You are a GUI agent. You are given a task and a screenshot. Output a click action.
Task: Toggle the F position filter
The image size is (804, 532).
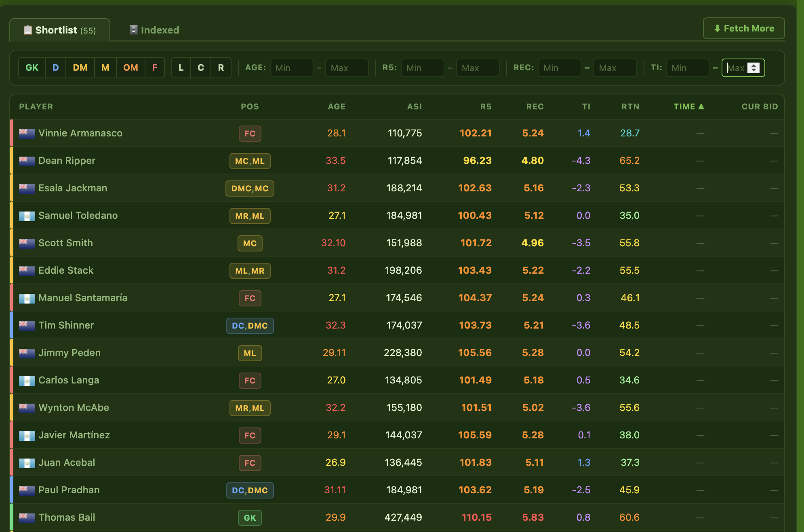pyautogui.click(x=155, y=68)
